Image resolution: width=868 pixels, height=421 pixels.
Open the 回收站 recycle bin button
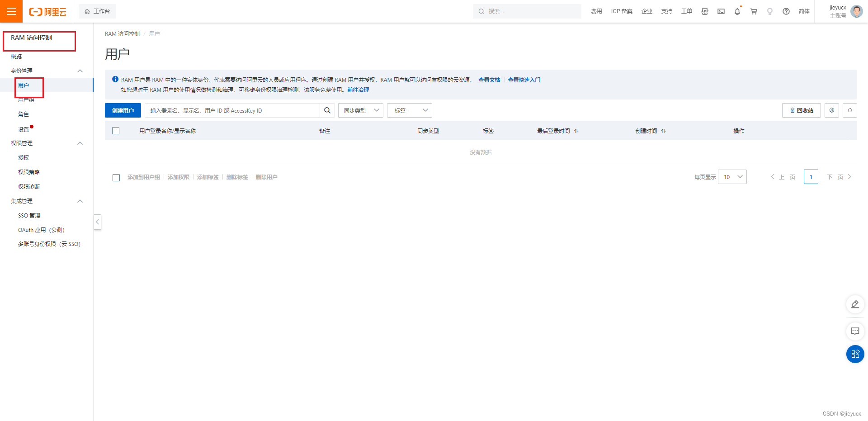coord(802,110)
